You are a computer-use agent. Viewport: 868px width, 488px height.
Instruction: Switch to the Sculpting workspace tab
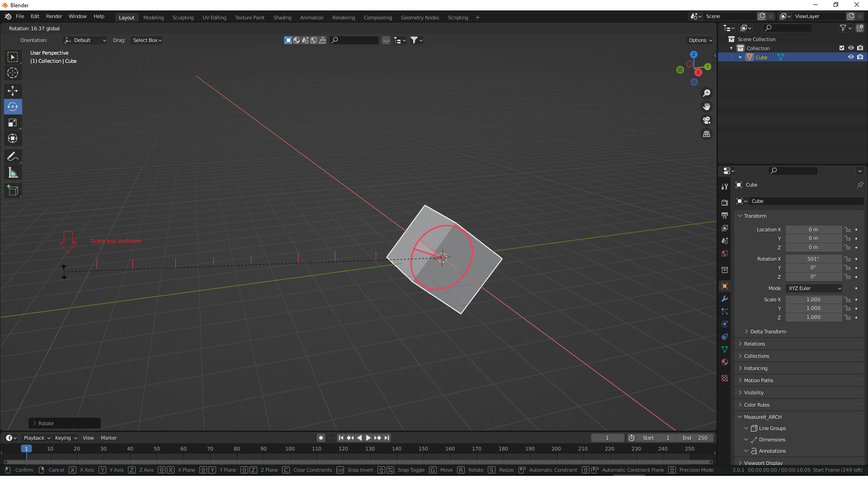point(183,18)
